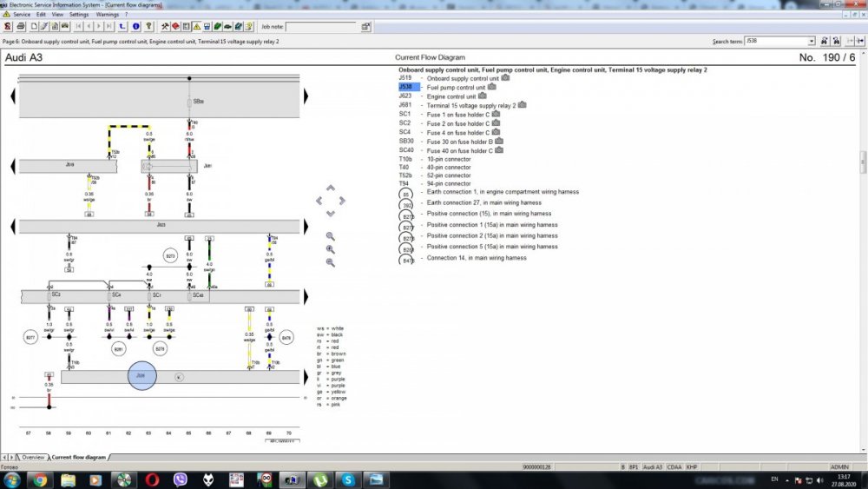Click camera icon for Fuse 40 on fuse holder C
This screenshot has width=868, height=489.
[499, 150]
